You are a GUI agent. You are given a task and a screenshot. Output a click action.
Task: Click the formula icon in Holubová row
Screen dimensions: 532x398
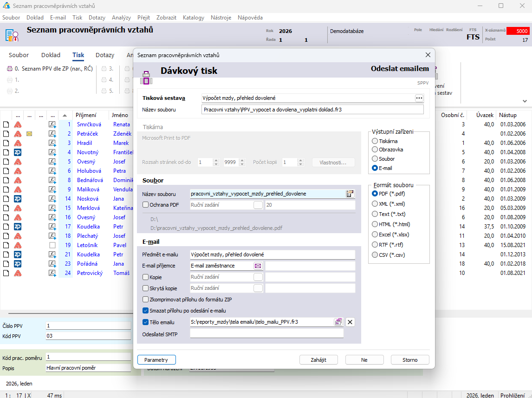tap(52, 171)
